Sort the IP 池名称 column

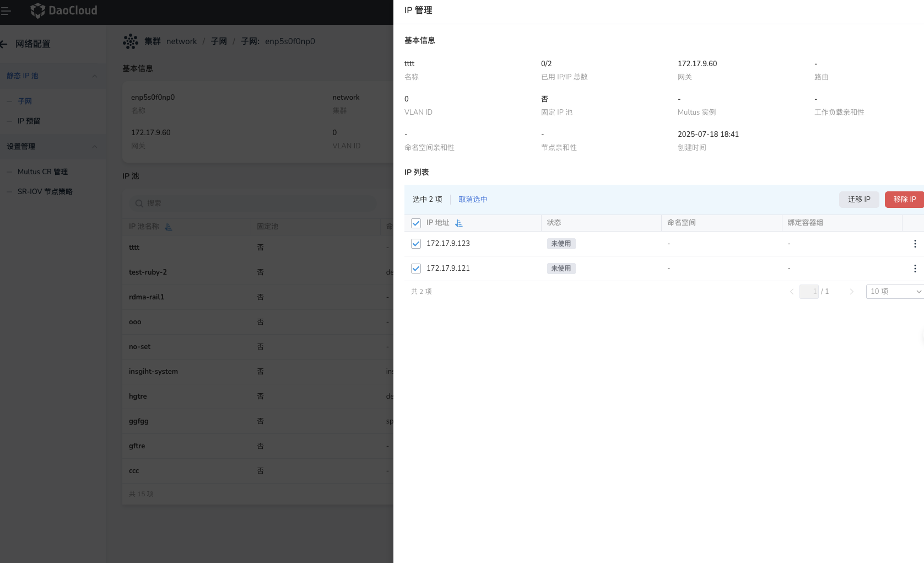pyautogui.click(x=169, y=227)
